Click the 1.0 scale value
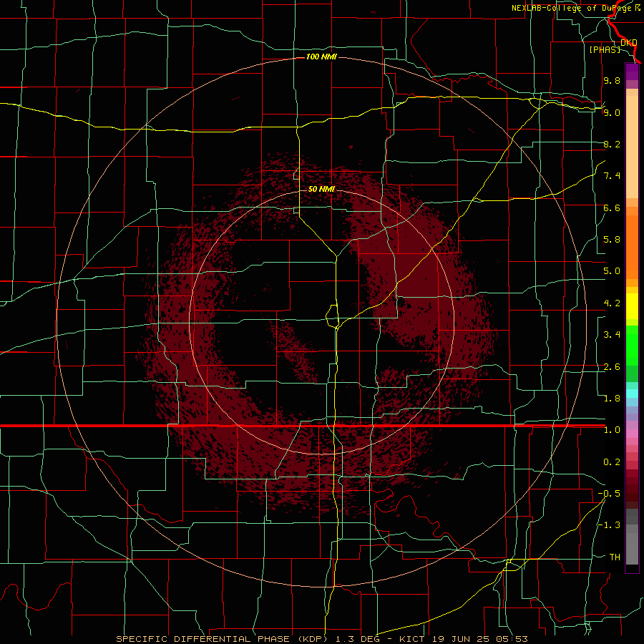Screen dimensions: 644x644 click(x=612, y=430)
